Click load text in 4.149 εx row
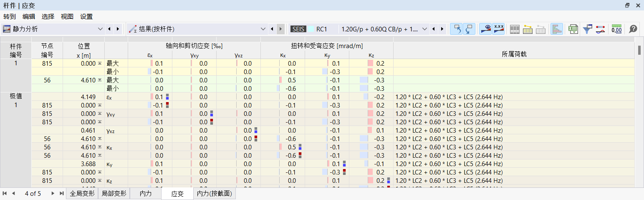The width and height of the screenshot is (644, 200). (x=449, y=97)
